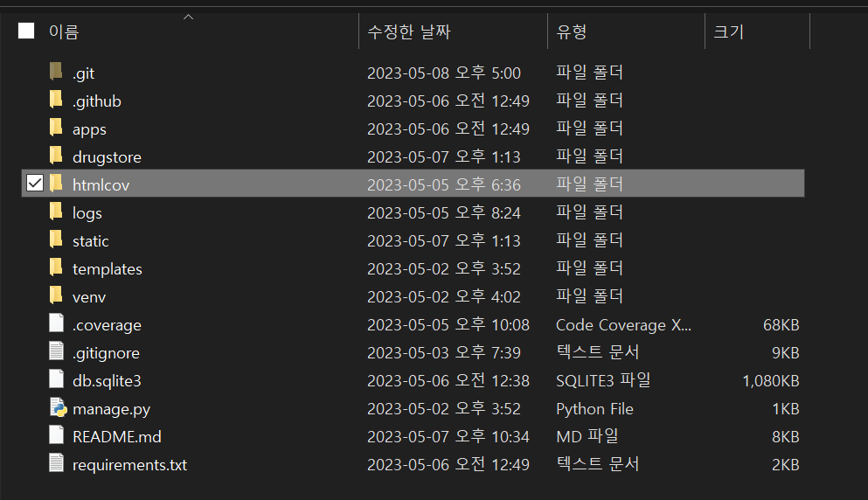Sort by the 크기 column header
Viewport: 868px width, 500px height.
click(728, 31)
